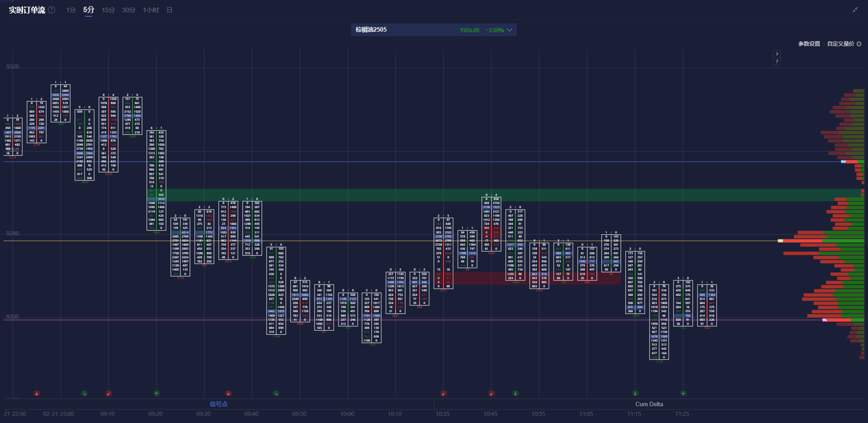
Task: Click the boxed question mark above volume profile
Action: (x=777, y=62)
